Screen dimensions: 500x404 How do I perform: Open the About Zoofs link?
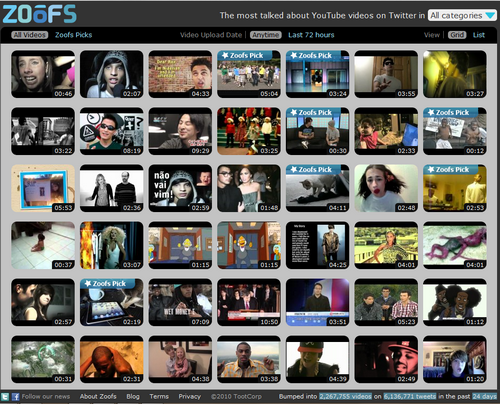tap(98, 396)
